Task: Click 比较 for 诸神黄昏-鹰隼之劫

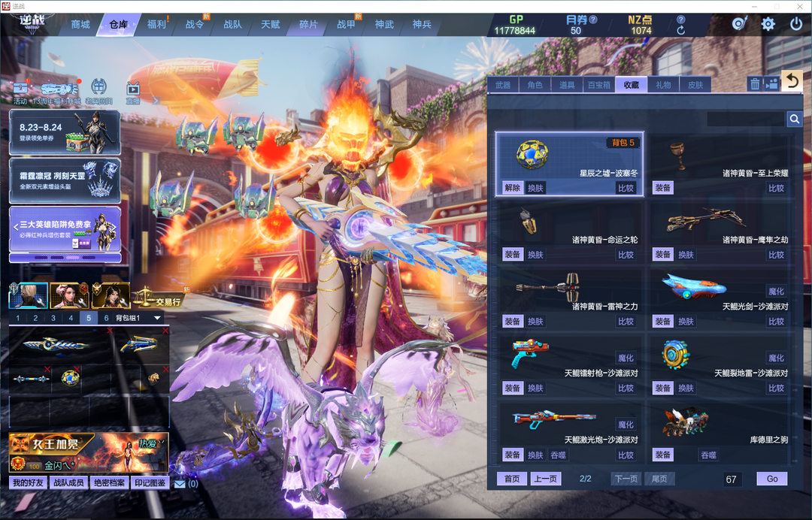Action: click(x=776, y=255)
